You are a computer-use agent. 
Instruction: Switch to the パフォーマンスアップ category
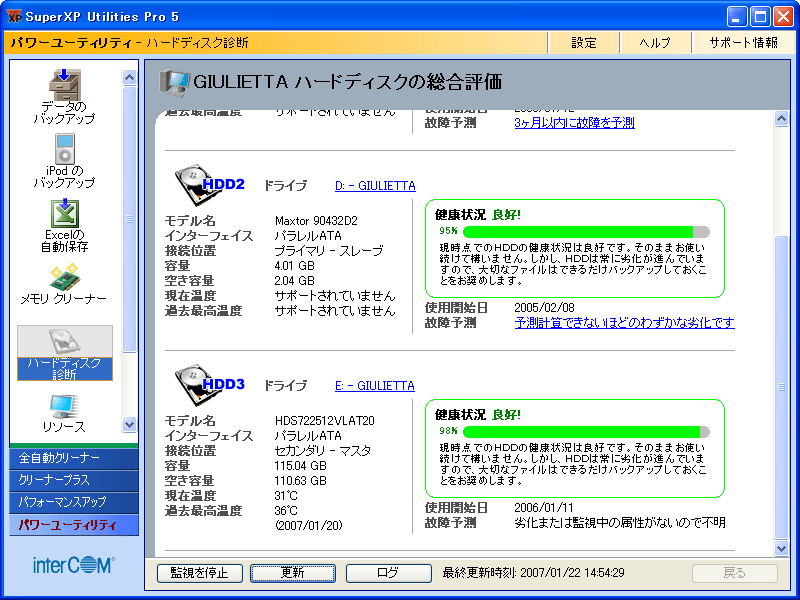click(73, 502)
